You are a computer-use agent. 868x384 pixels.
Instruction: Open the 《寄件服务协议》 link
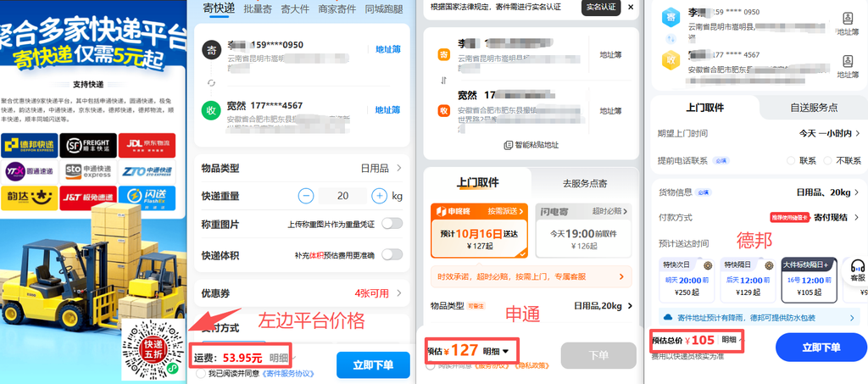[x=290, y=374]
